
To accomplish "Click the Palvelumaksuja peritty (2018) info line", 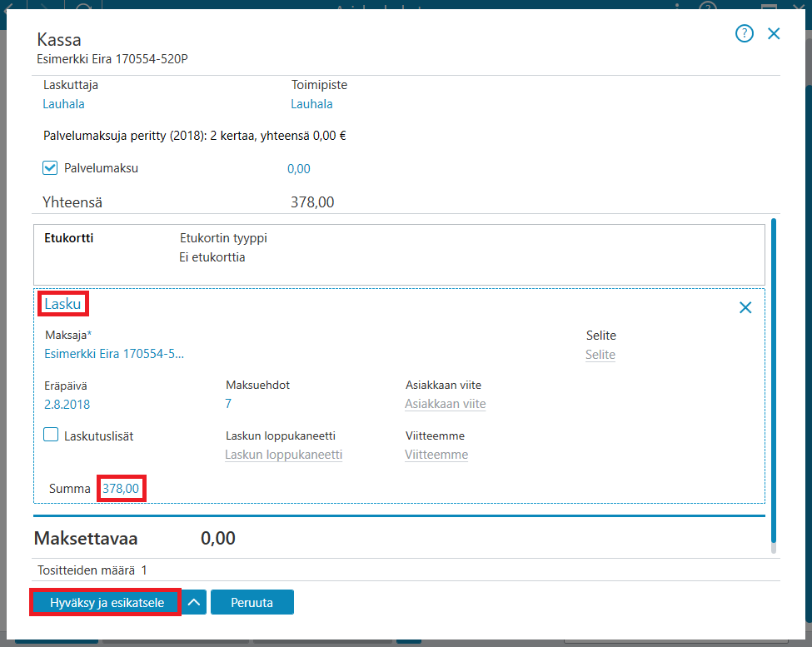I will coord(195,136).
